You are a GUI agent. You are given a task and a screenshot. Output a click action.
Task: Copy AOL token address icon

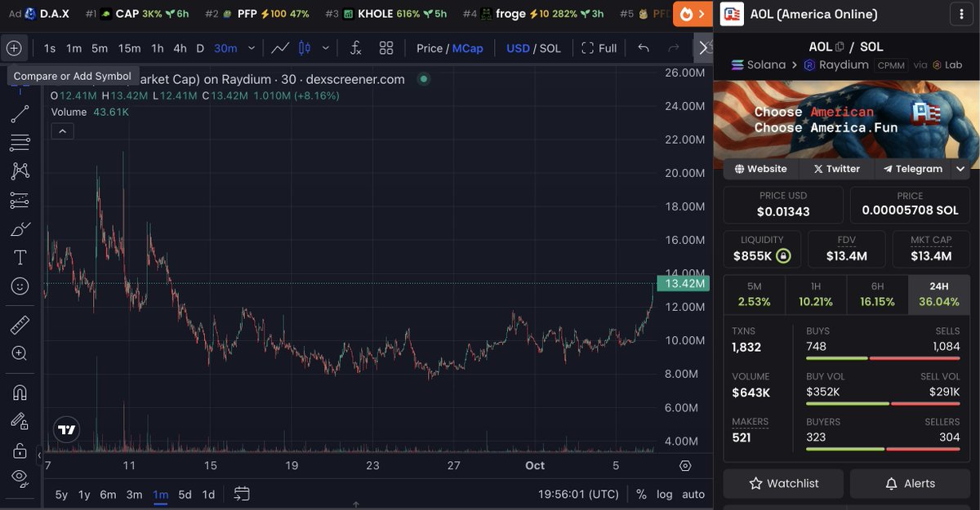(x=840, y=47)
